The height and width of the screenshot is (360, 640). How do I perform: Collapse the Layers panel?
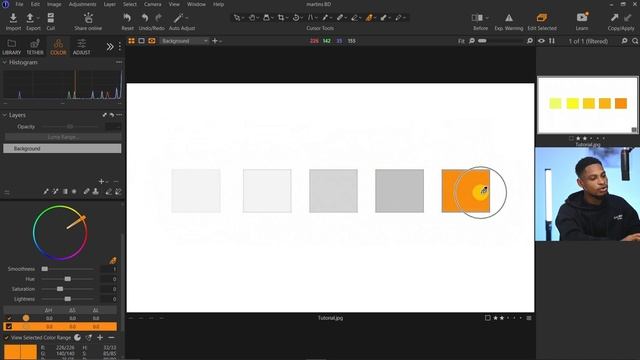(4, 116)
